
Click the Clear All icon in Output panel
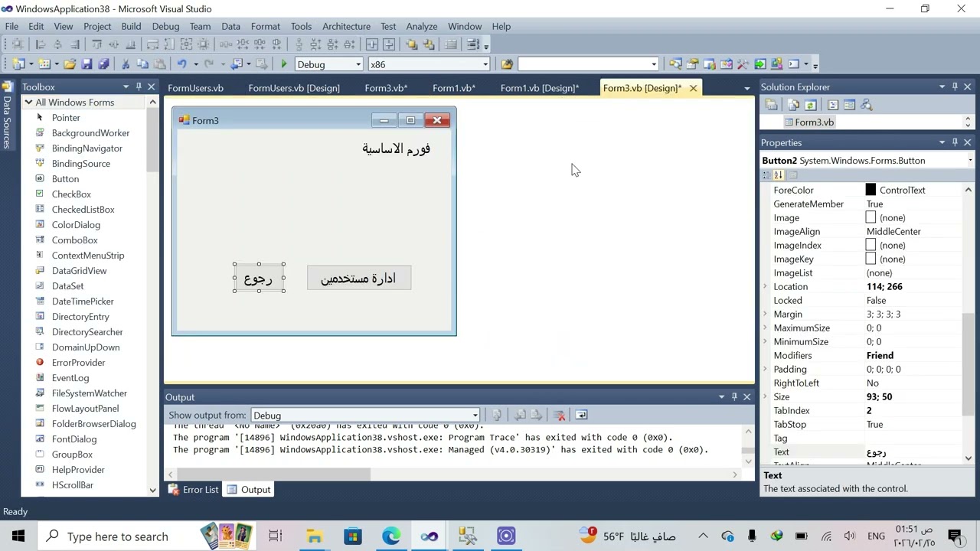[x=560, y=415]
